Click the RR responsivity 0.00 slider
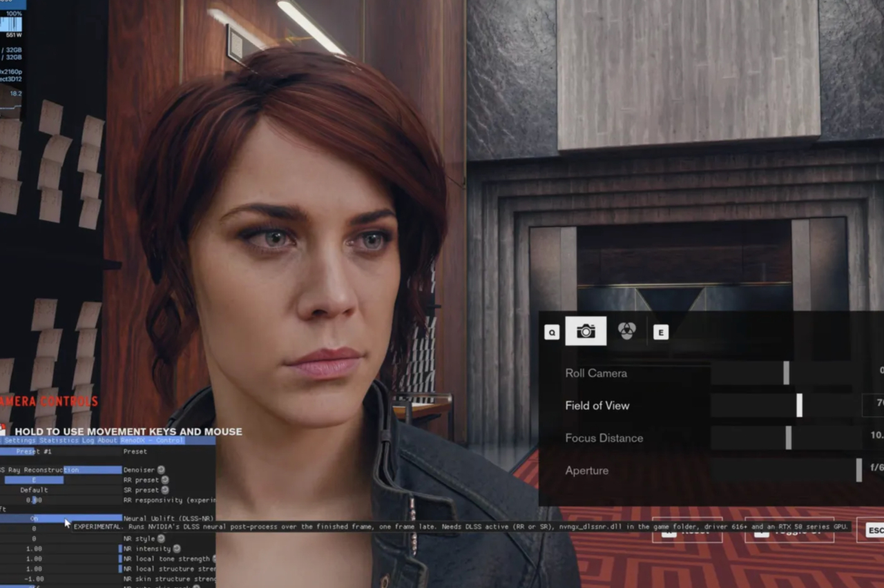 (x=61, y=500)
